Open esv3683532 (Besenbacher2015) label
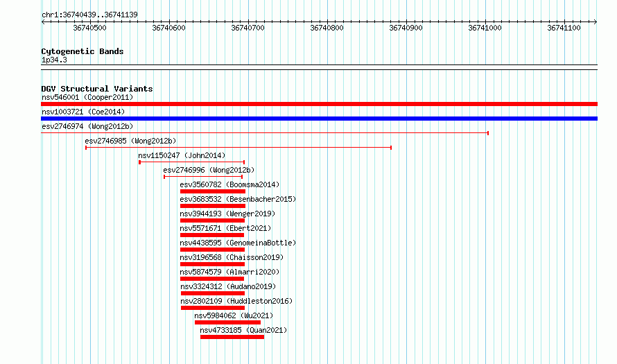The height and width of the screenshot is (364, 617). pyautogui.click(x=238, y=199)
